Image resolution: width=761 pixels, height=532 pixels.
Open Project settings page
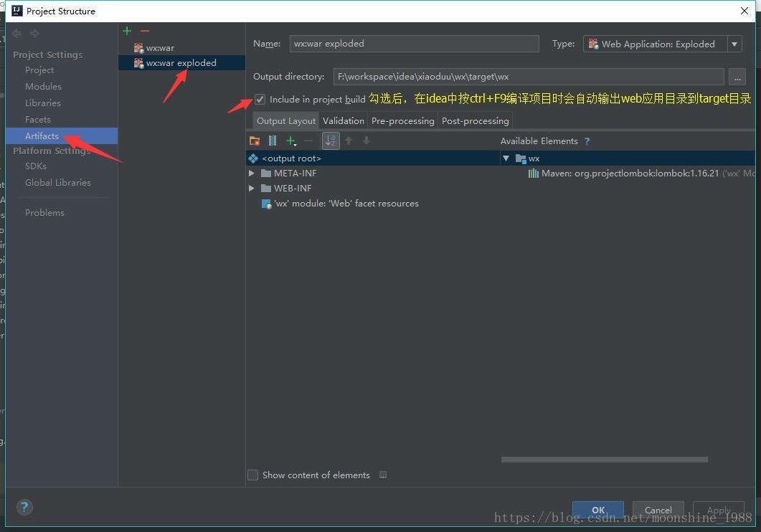click(39, 70)
